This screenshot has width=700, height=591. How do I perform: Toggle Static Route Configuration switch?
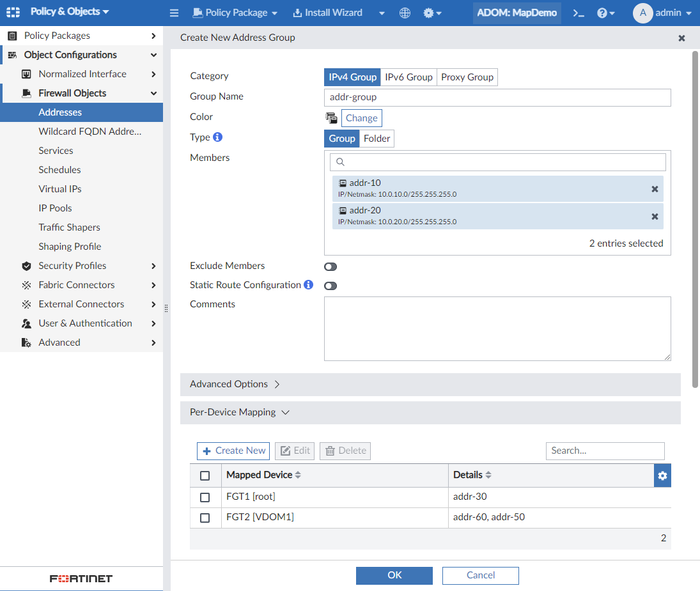pyautogui.click(x=330, y=286)
